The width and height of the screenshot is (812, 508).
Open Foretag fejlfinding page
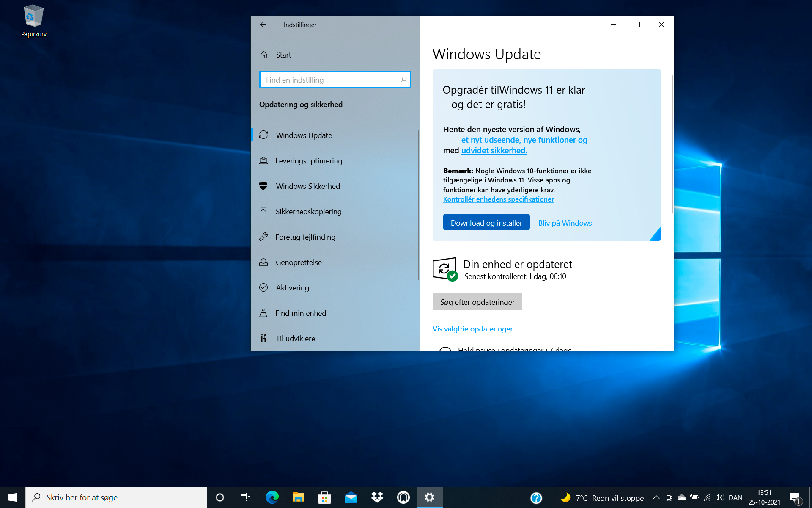click(335, 237)
